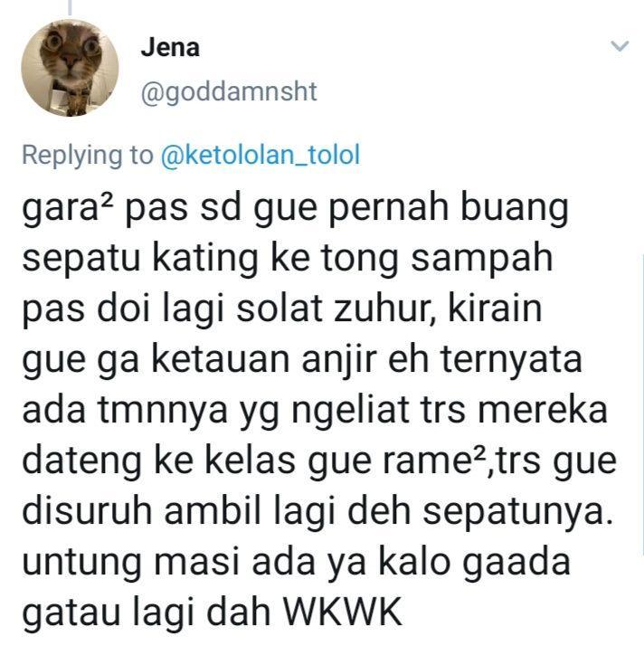Click the line "disuruh ambil lagi deh sepatunya"
The image size is (644, 655).
pyautogui.click(x=317, y=512)
